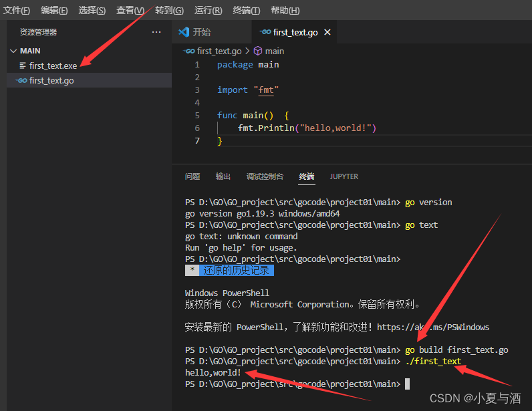
Task: Select first_text.go in the explorer
Action: point(90,80)
